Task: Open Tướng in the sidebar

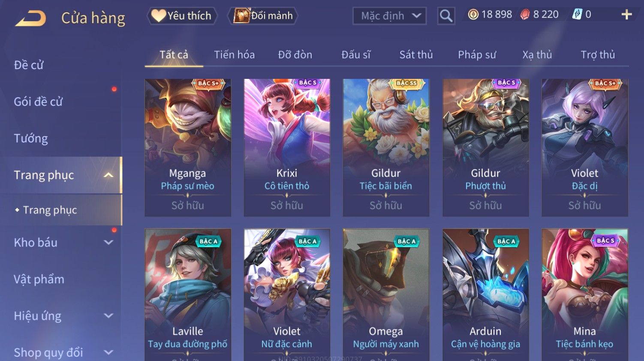Action: tap(31, 138)
